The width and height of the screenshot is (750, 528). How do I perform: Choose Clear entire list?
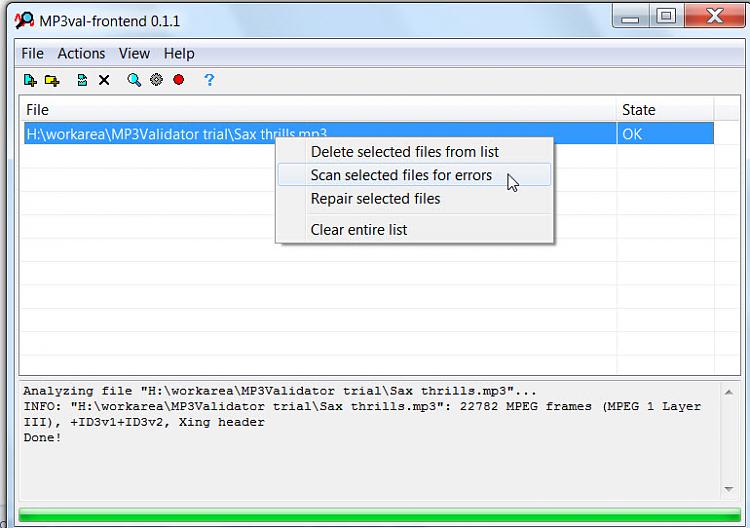(414, 230)
